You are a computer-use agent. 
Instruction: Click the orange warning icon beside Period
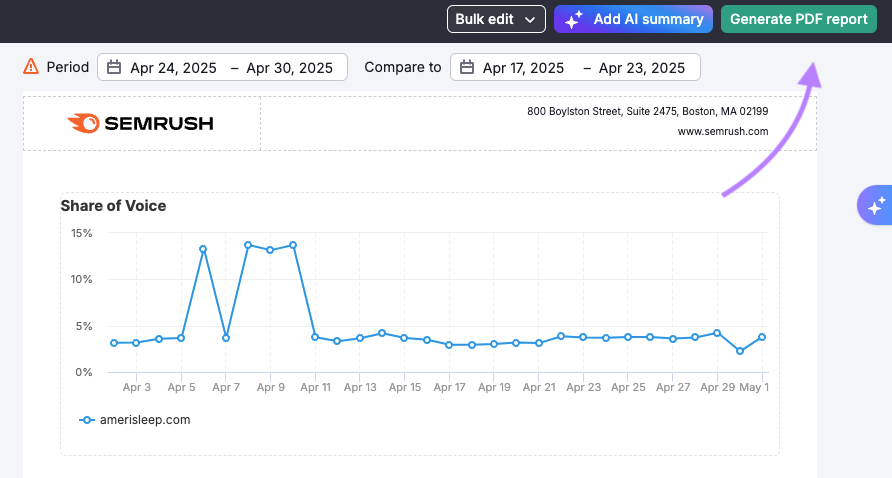pyautogui.click(x=30, y=67)
